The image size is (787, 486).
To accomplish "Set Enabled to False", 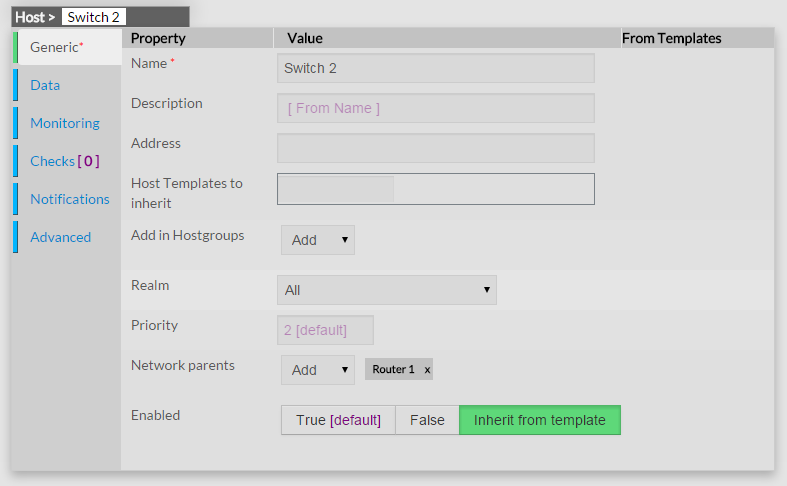I will (x=427, y=420).
